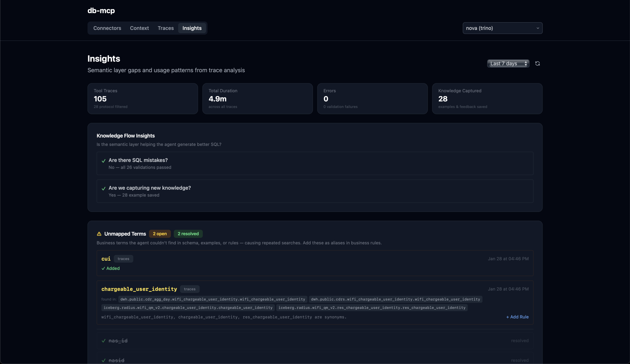Select the dwh.public.cdrs found-in path chip
Image resolution: width=630 pixels, height=364 pixels.
pyautogui.click(x=395, y=299)
